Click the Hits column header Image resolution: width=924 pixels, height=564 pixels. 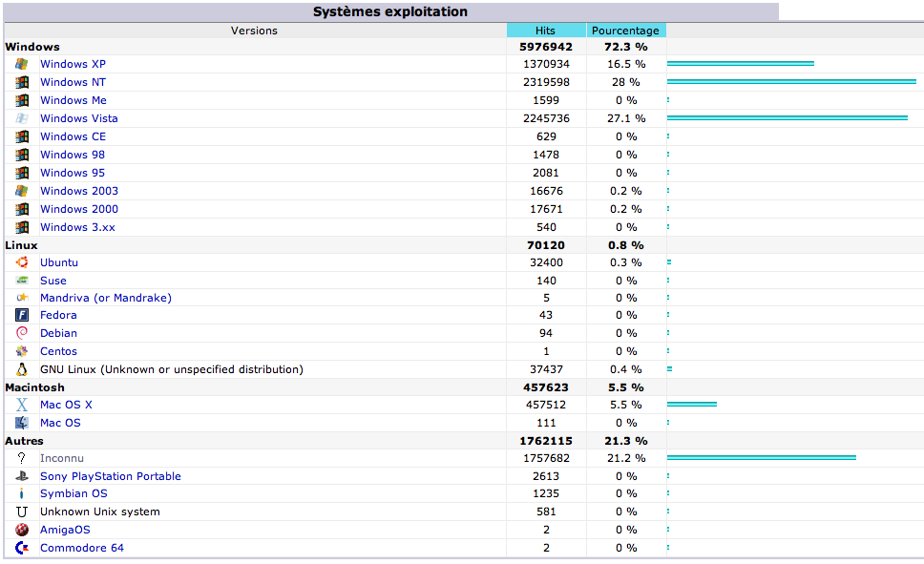(545, 31)
